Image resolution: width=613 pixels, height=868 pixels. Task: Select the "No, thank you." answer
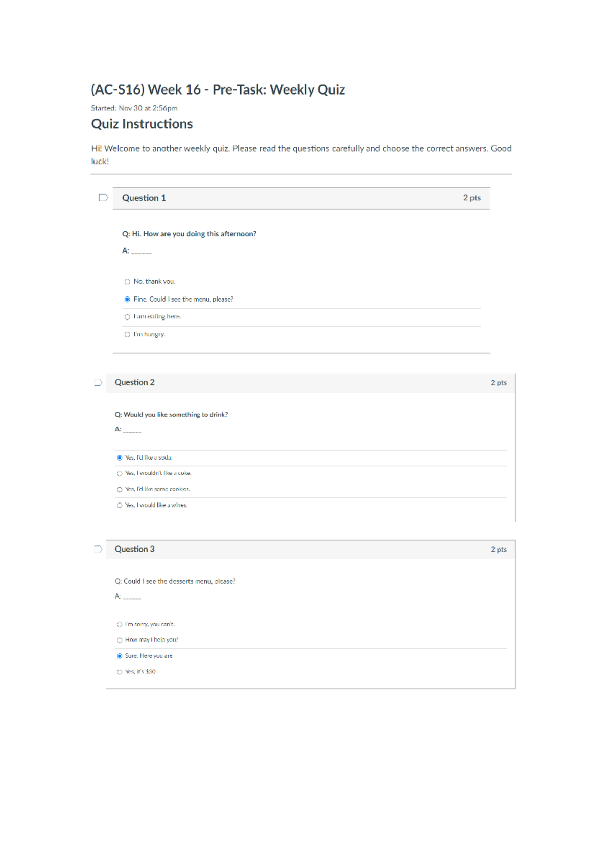point(127,282)
